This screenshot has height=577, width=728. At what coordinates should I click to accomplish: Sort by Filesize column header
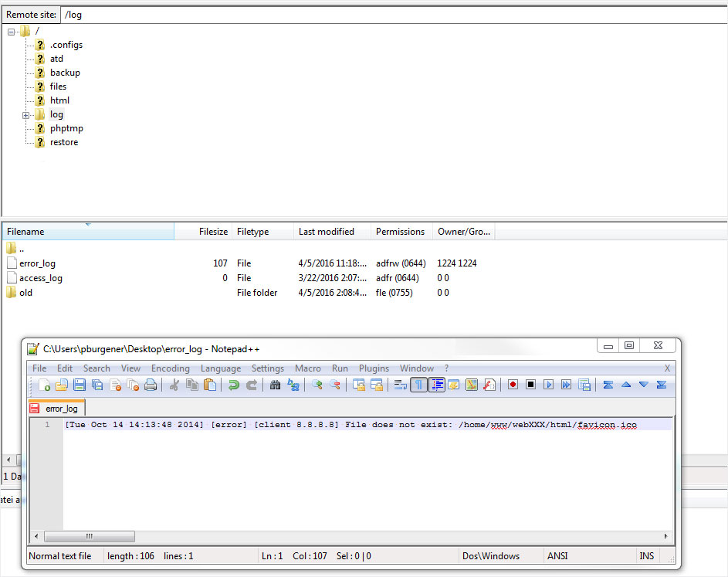(x=203, y=232)
